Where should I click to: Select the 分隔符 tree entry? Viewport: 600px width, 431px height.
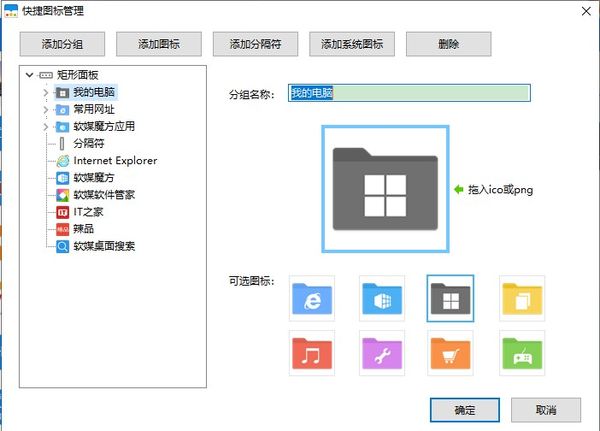tap(89, 144)
